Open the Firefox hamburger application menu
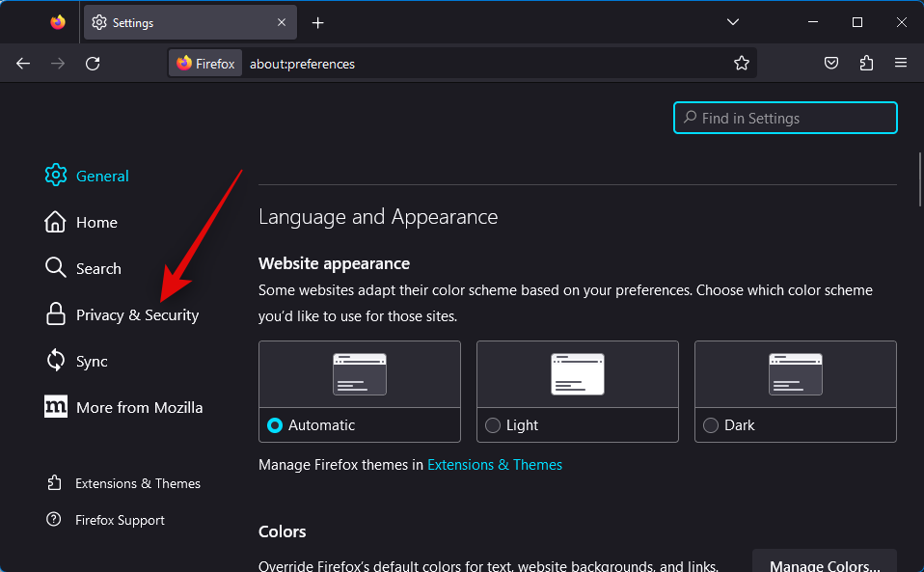924x572 pixels. (x=901, y=64)
